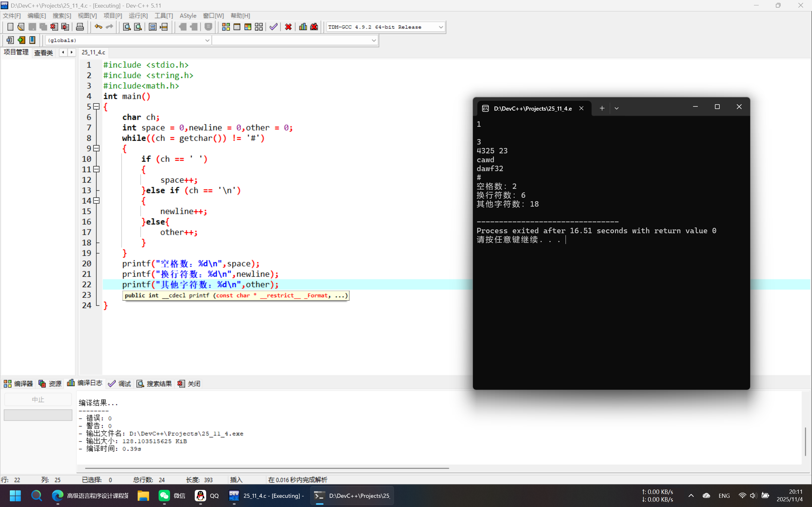Click the Print icon in the toolbar
Viewport: 812px width, 507px height.
[x=80, y=27]
